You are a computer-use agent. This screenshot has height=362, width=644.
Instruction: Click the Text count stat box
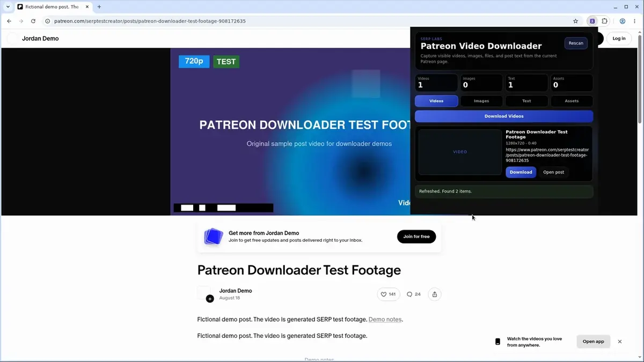click(x=526, y=83)
